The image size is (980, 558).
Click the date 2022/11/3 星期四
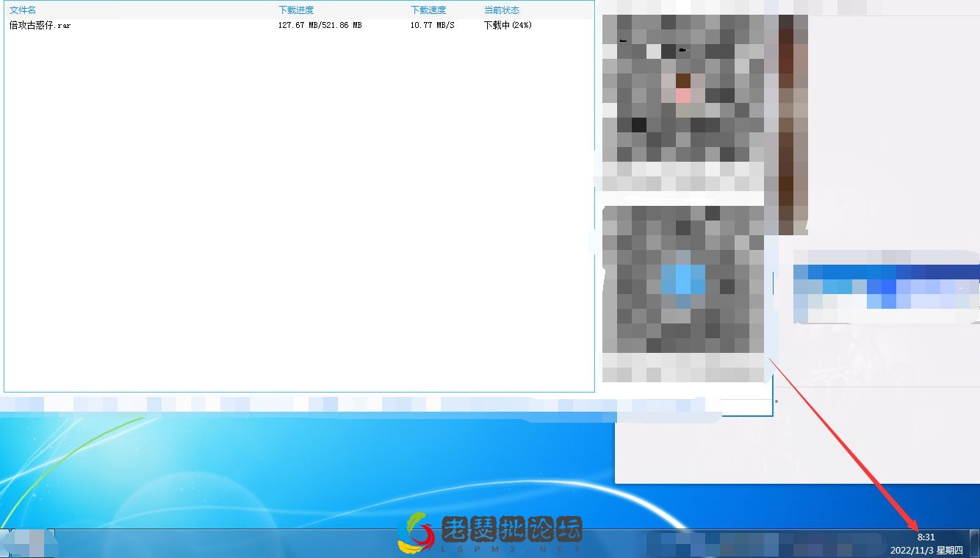coord(926,549)
